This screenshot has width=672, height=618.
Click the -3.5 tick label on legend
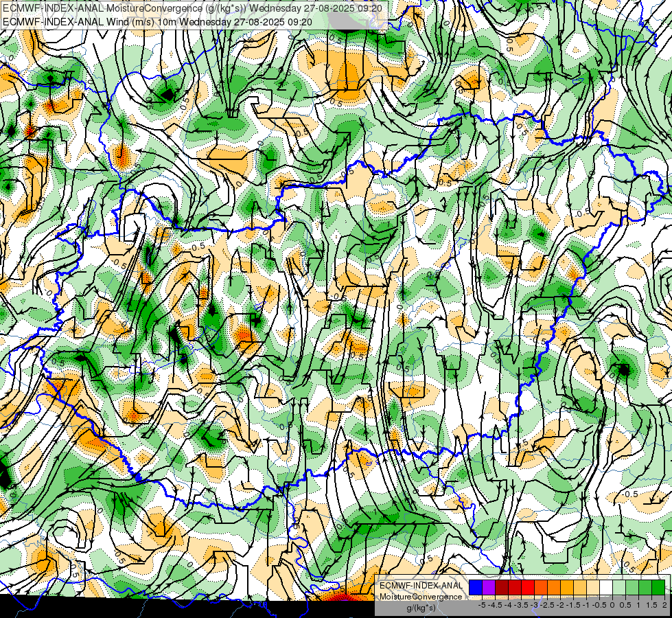521,605
